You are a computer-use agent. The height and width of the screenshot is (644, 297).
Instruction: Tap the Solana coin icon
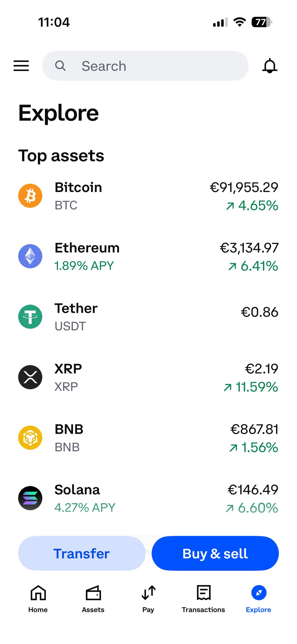[x=30, y=498]
